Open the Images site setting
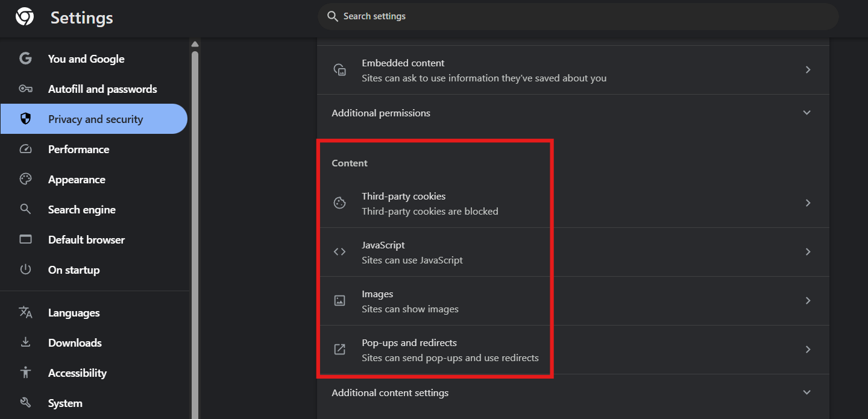The width and height of the screenshot is (868, 419). [410, 301]
